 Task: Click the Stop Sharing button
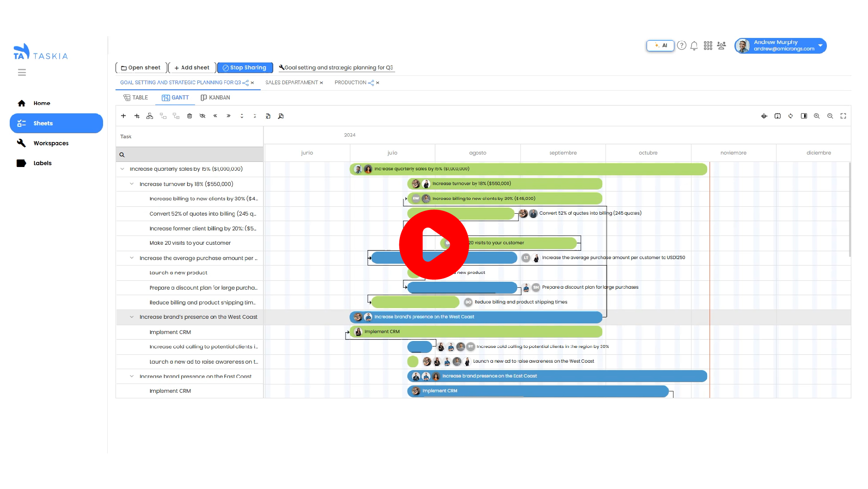(x=245, y=68)
